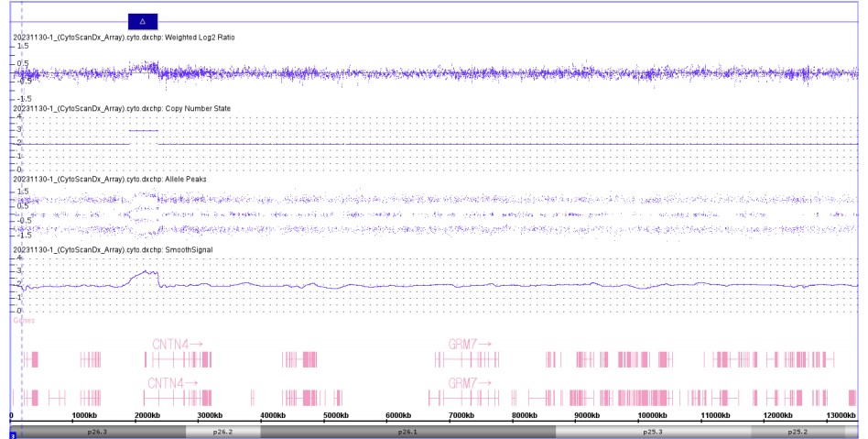Click the lower CNTN4 gene name label
This screenshot has width=868, height=439.
pyautogui.click(x=171, y=382)
